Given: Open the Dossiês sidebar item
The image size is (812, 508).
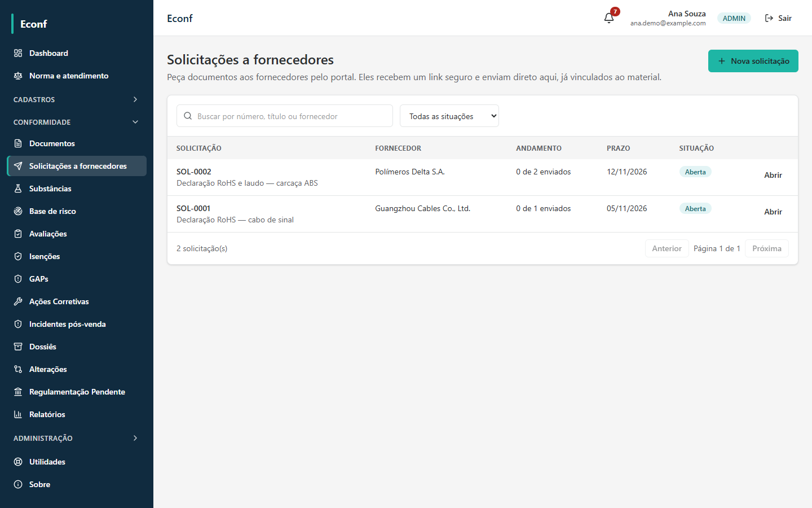Looking at the screenshot, I should 77,347.
